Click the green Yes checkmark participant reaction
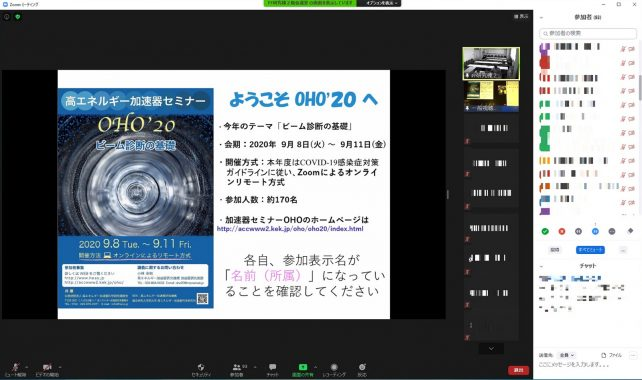The height and width of the screenshot is (380, 642). [545, 231]
